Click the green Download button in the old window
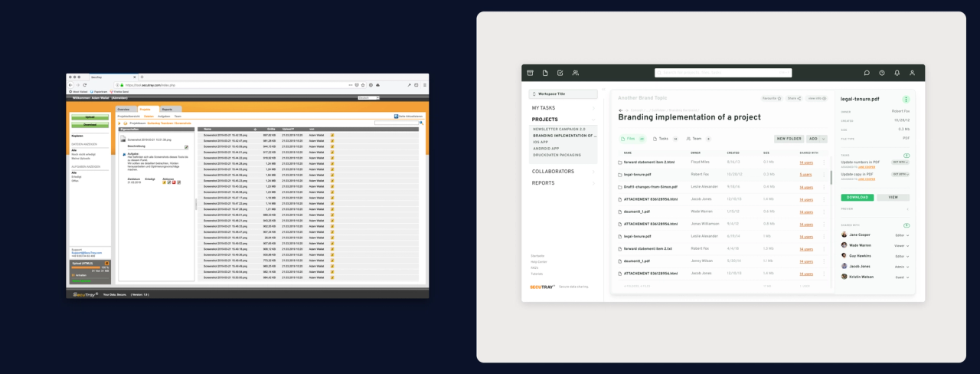980x374 pixels. (90, 124)
